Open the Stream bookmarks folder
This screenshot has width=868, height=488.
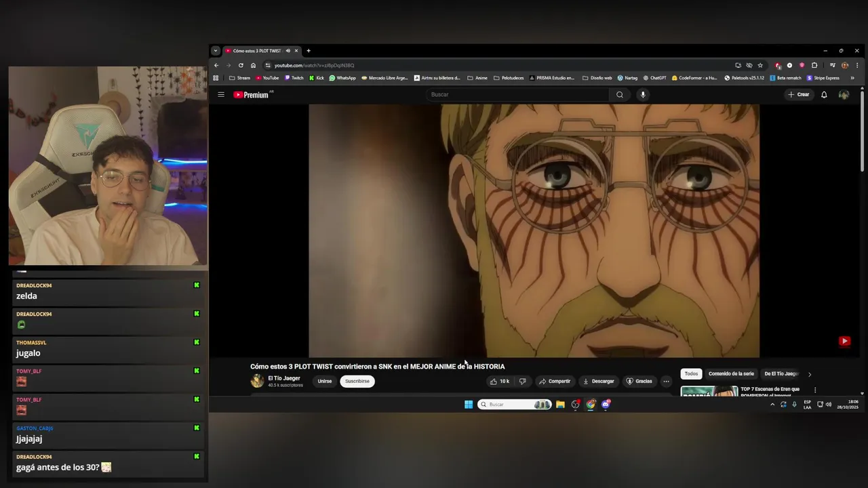pyautogui.click(x=239, y=78)
